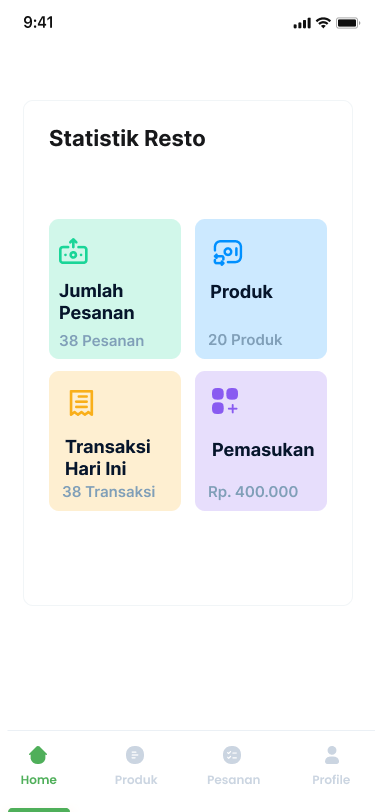This screenshot has width=375, height=812.
Task: Tap the Profile person icon
Action: click(331, 755)
